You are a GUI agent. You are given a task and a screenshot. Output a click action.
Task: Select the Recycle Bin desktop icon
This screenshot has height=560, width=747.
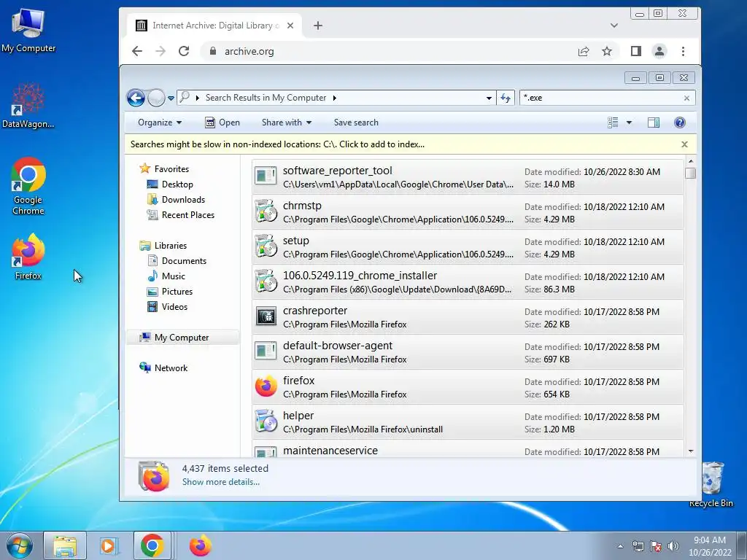click(x=711, y=484)
